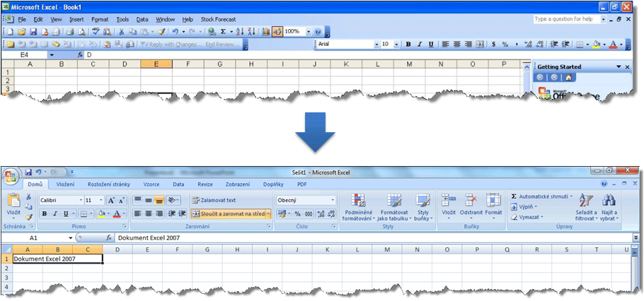Click Home icon in Getting Started pane
The image size is (644, 301).
point(568,77)
